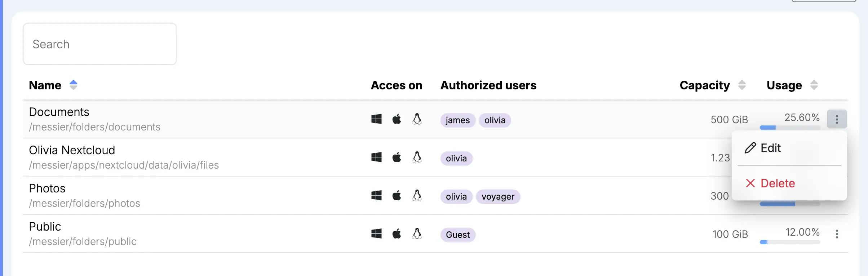Click the voyager user tag on Photos
The height and width of the screenshot is (276, 868).
point(498,197)
